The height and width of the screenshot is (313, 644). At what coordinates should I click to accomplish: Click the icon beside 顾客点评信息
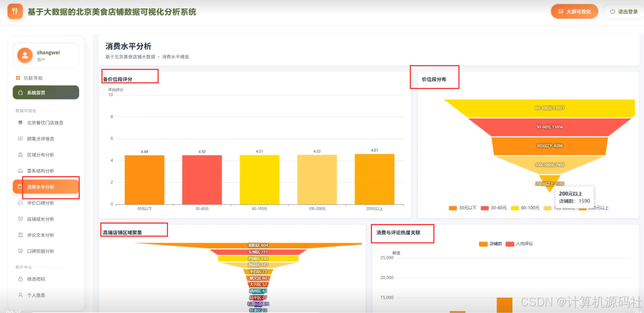[20, 138]
